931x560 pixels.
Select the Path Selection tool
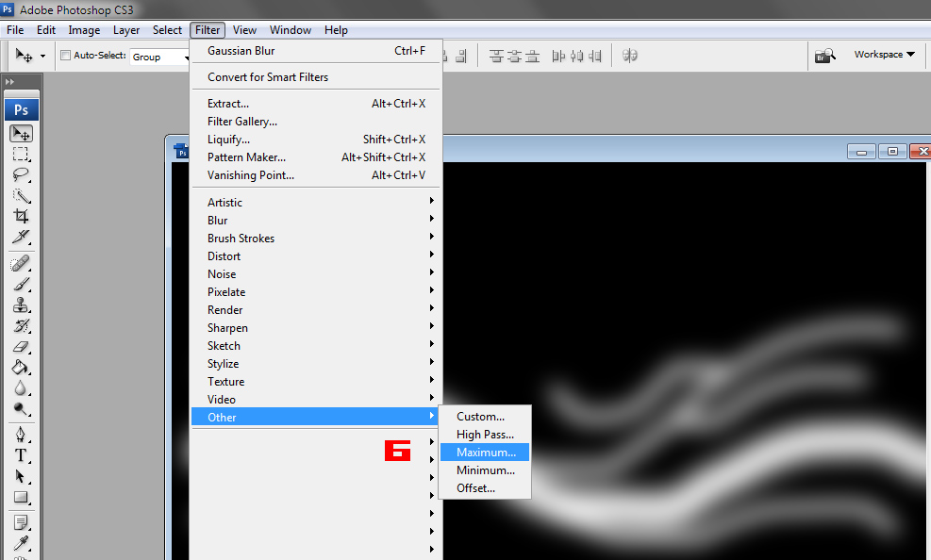[x=21, y=476]
